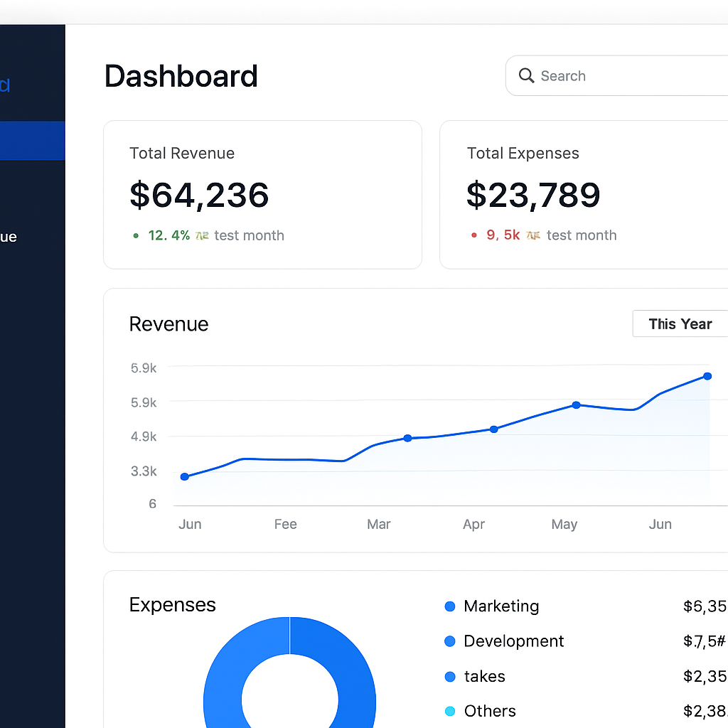The height and width of the screenshot is (728, 728).
Task: Click the 9, 5k change indicator
Action: tap(503, 235)
